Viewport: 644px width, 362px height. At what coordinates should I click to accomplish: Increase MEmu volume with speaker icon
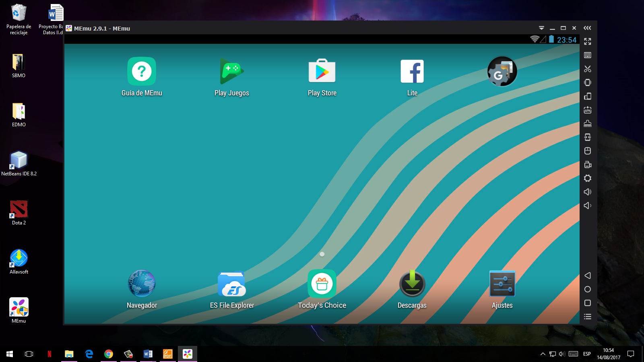pos(588,192)
